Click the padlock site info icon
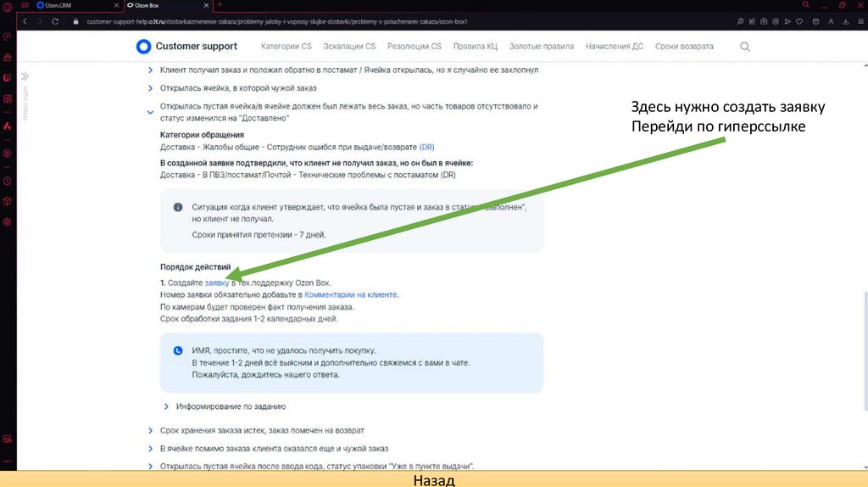The width and height of the screenshot is (868, 487). pos(75,21)
